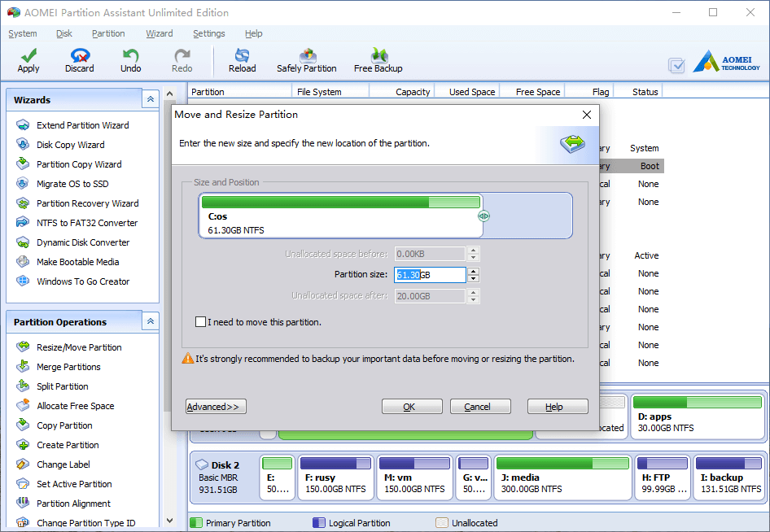Screen dimensions: 770x532
Task: Start the Migrate OS to SSD wizard
Action: (x=72, y=184)
